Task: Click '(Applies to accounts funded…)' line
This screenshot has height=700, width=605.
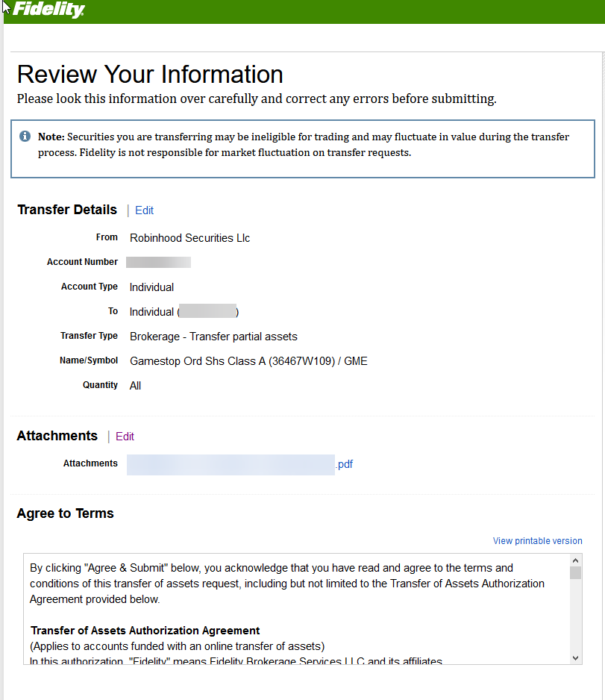Action: (177, 646)
